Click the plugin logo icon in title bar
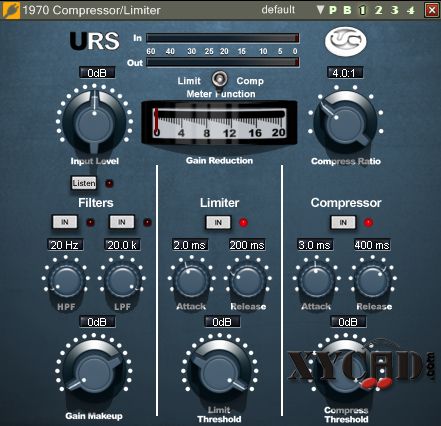The image size is (441, 426). [x=11, y=10]
